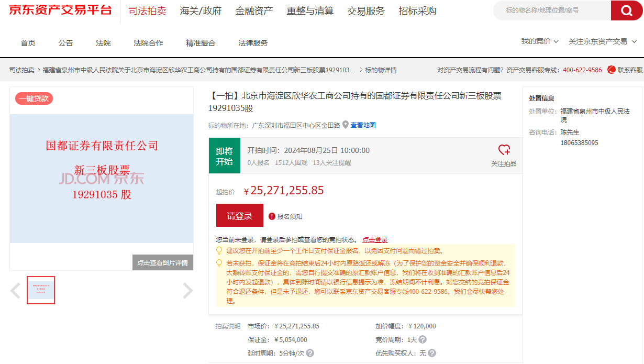Select the highlighted gallery thumbnail image

(x=41, y=290)
